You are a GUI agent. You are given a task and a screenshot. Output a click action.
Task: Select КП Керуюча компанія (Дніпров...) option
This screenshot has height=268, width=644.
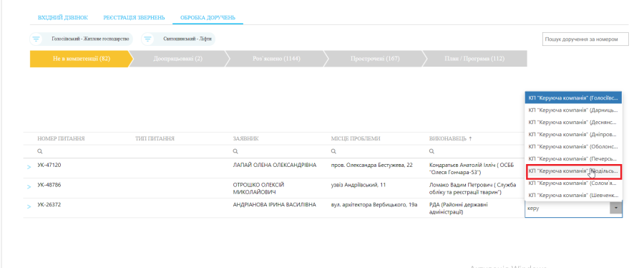573,135
